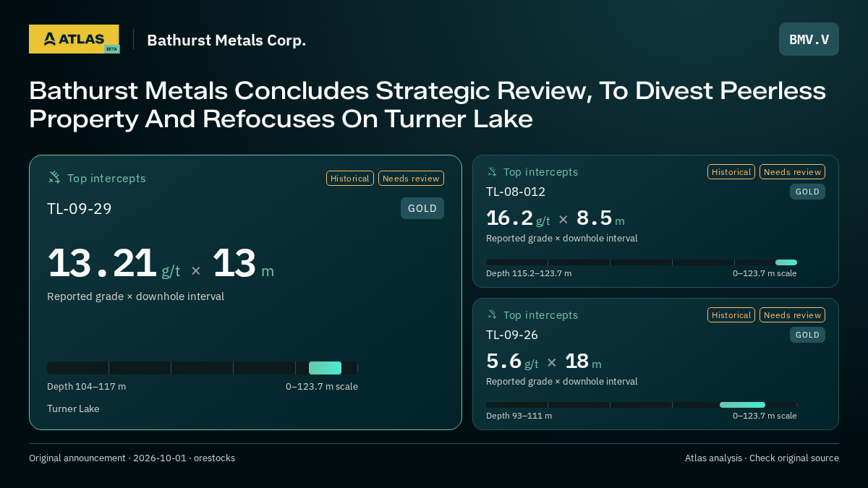Screen dimensions: 868x488
Task: Click the GOLD badge on TL-09-26 card
Action: (807, 335)
